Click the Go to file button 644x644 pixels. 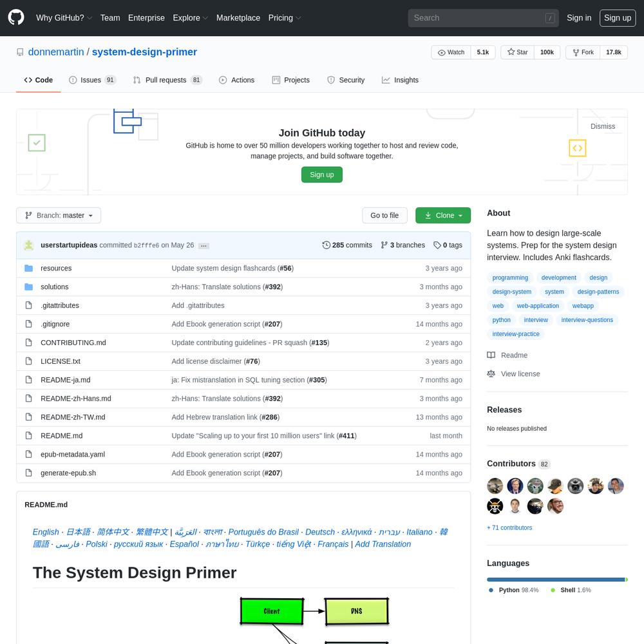tap(384, 215)
